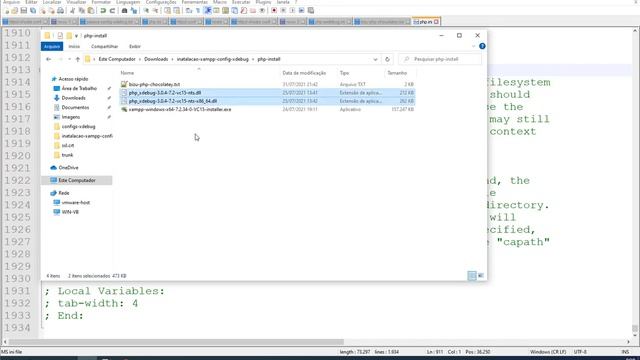Image resolution: width=640 pixels, height=360 pixels.
Task: Undo the last edit with the Undo arrow
Action: coord(103,11)
